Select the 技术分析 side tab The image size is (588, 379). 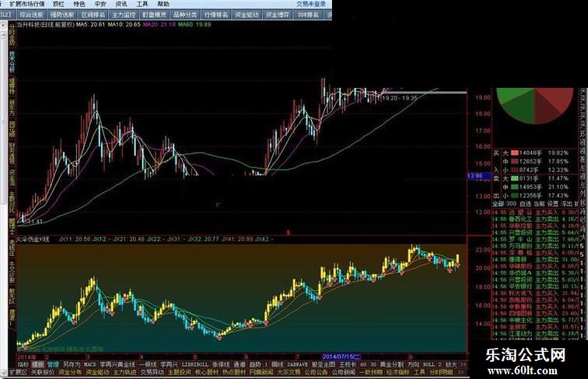(x=12, y=62)
